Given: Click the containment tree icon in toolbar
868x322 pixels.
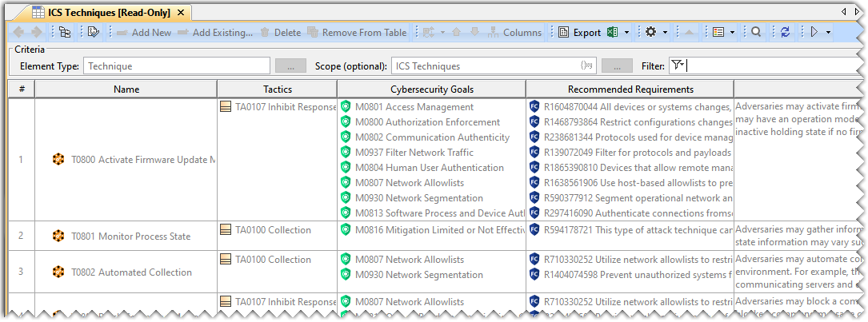Looking at the screenshot, I should [65, 33].
